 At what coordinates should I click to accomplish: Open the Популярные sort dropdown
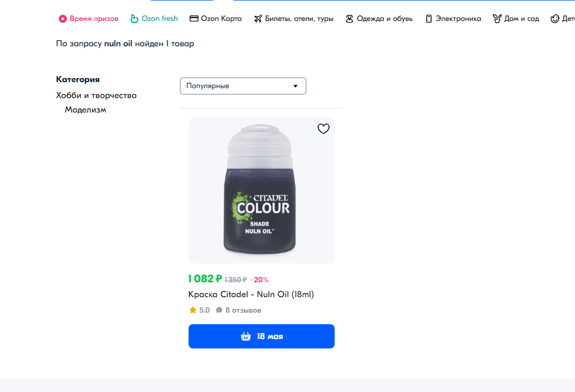243,86
